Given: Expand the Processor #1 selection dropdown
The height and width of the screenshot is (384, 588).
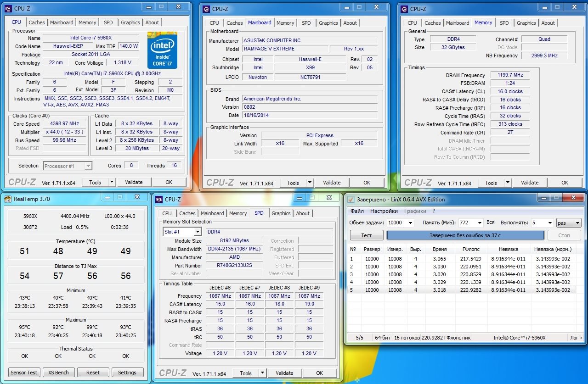Looking at the screenshot, I should (x=88, y=166).
